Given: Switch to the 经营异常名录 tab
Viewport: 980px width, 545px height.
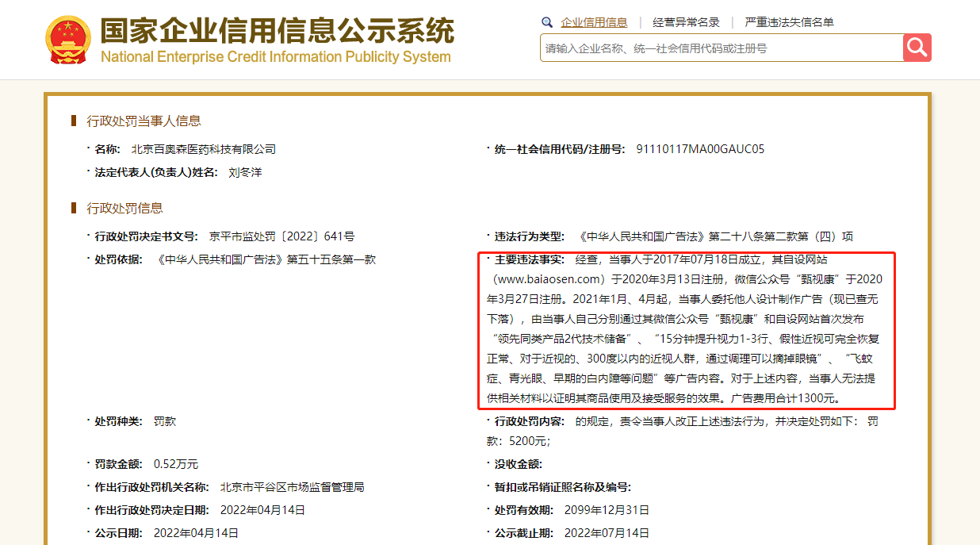Looking at the screenshot, I should pos(686,22).
